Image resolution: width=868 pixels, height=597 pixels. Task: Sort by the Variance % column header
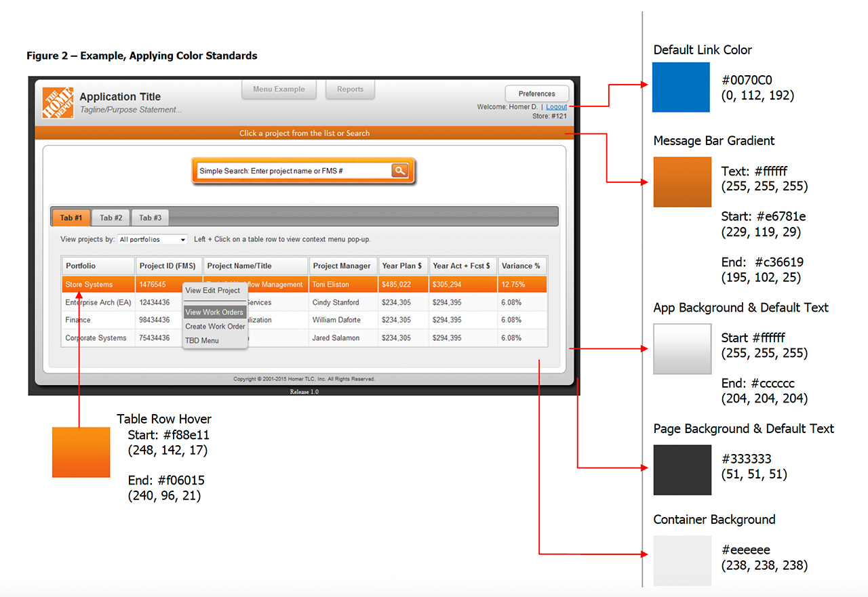[x=521, y=266]
